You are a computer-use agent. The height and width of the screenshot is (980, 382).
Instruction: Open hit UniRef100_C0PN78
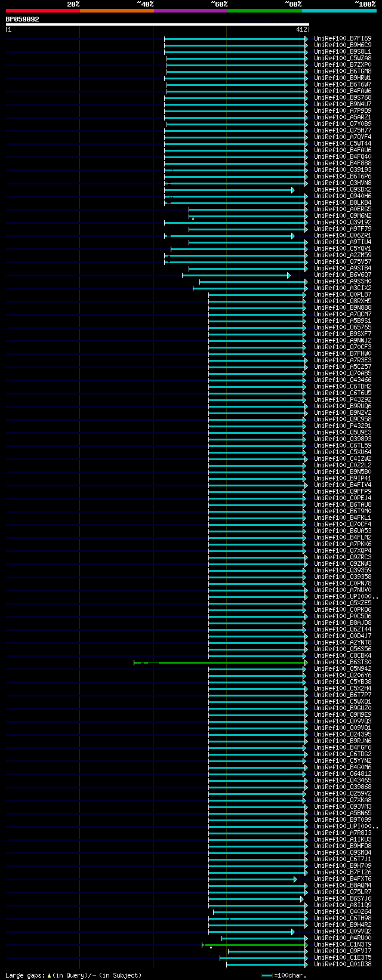343,583
